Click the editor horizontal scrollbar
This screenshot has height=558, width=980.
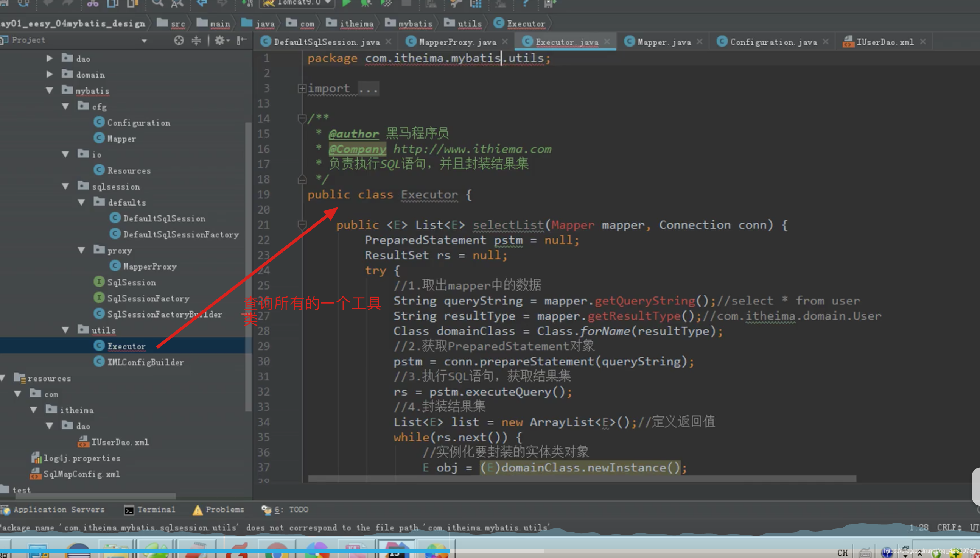[x=582, y=479]
